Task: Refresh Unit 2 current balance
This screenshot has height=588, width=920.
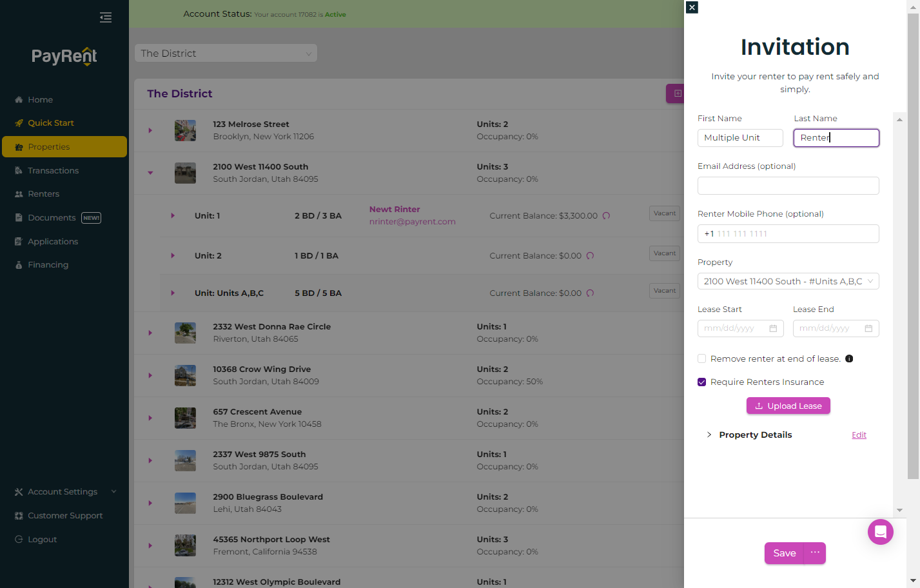Action: tap(590, 256)
